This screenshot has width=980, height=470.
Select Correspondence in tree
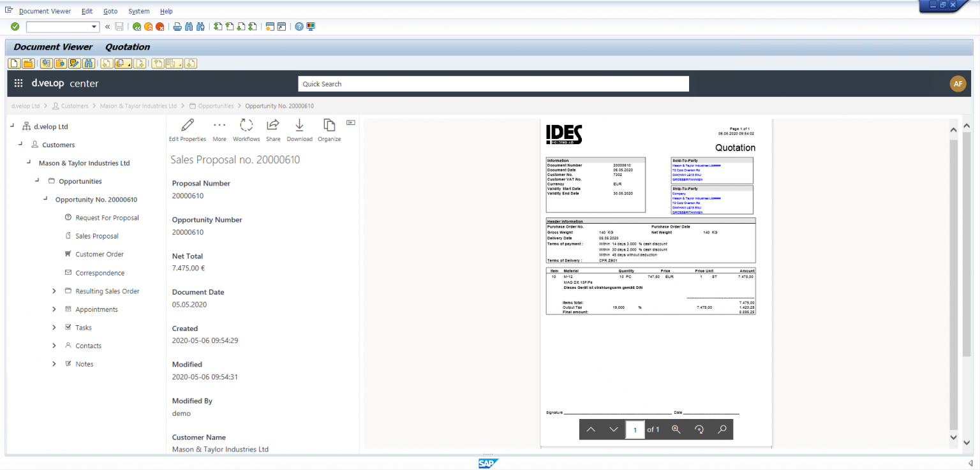pos(100,272)
